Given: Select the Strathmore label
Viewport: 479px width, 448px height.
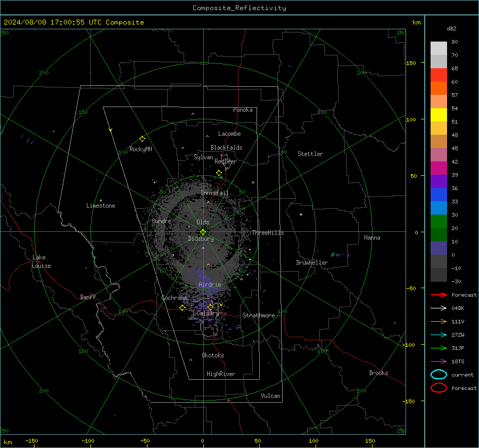Looking at the screenshot, I should pyautogui.click(x=259, y=315).
